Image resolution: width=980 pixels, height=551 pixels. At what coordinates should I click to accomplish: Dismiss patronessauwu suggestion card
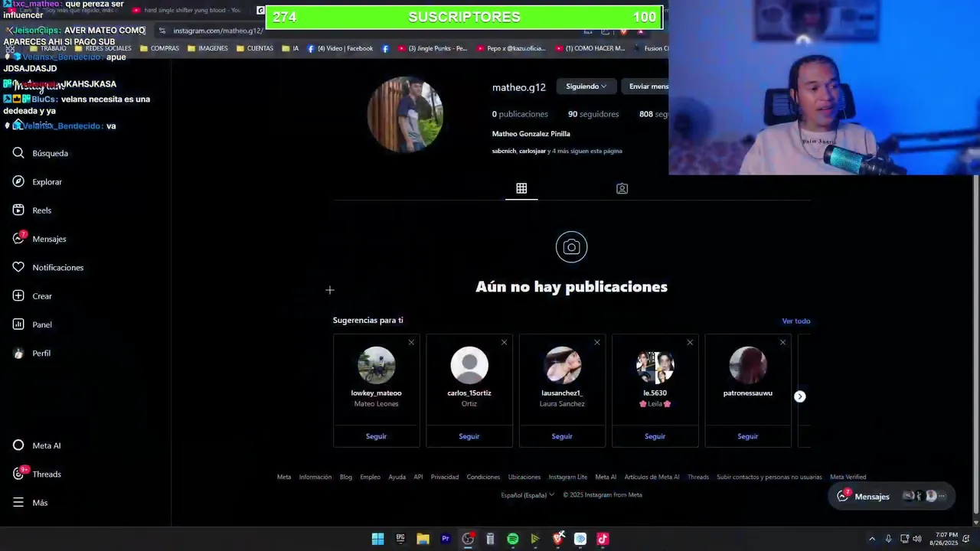click(x=782, y=342)
